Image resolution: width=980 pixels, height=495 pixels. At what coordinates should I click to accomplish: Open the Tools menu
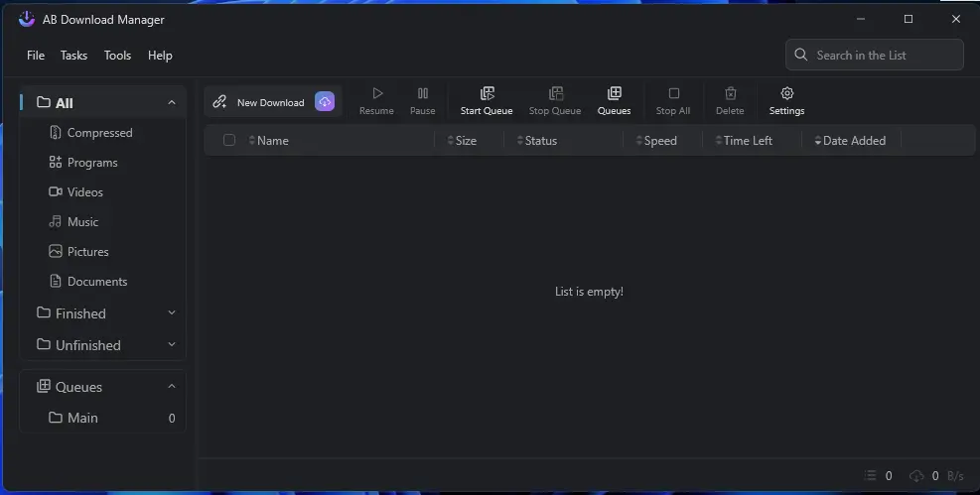click(117, 56)
